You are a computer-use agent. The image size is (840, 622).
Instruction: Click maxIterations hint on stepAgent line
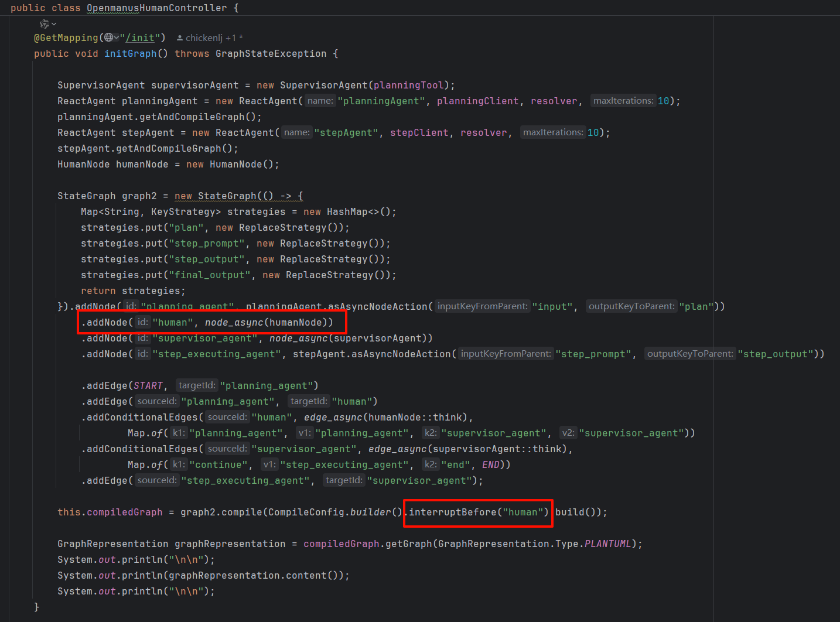pos(553,132)
